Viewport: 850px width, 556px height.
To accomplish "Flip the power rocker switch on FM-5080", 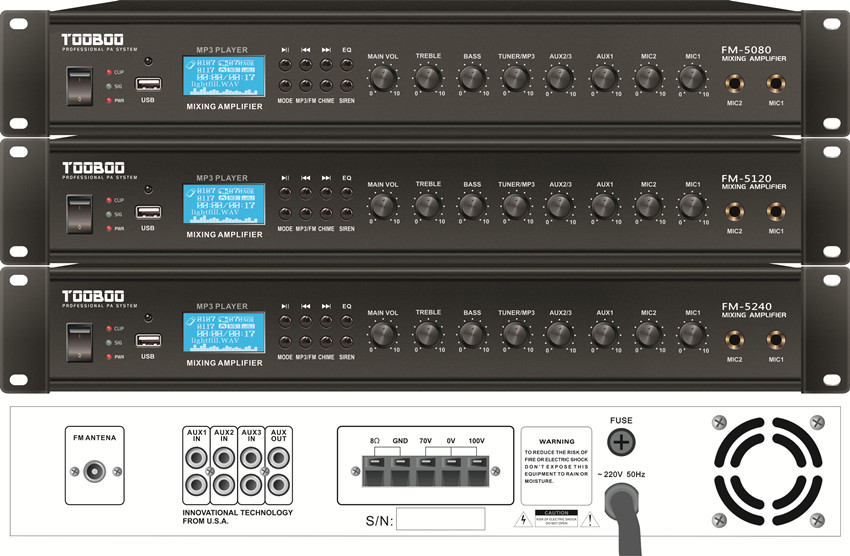I will click(79, 86).
